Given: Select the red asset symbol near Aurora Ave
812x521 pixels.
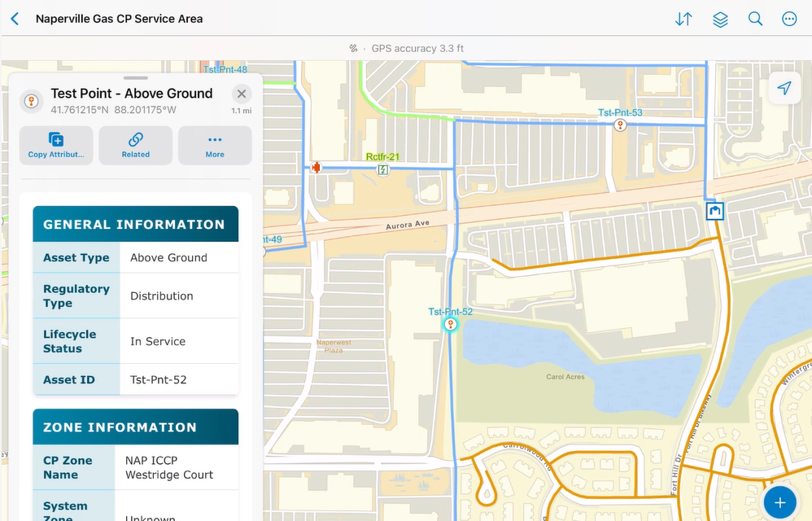Looking at the screenshot, I should [317, 167].
